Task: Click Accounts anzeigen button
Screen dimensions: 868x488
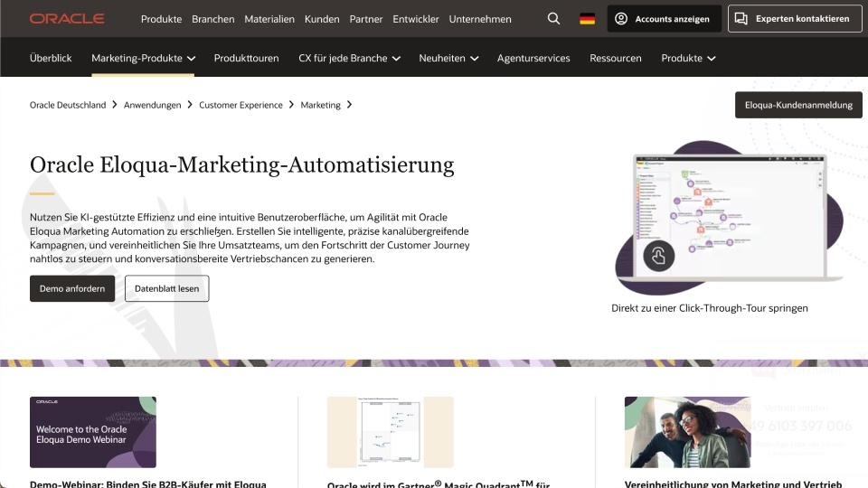Action: point(665,19)
